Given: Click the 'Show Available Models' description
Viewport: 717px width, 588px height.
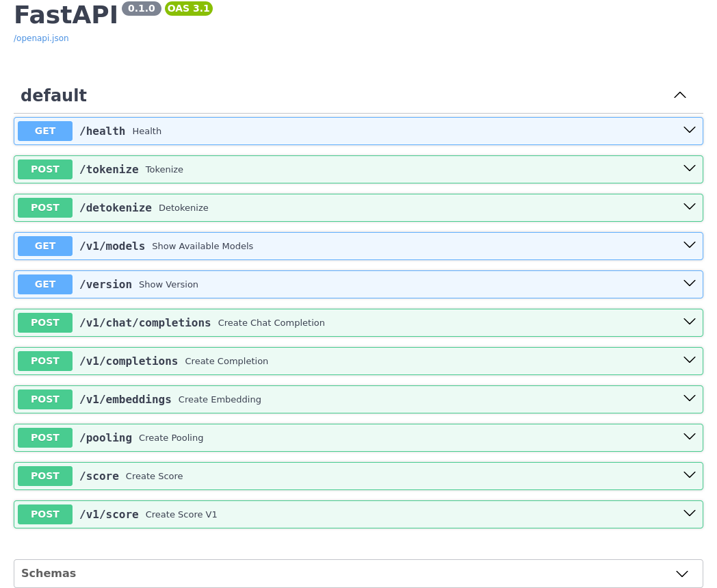Looking at the screenshot, I should [203, 246].
